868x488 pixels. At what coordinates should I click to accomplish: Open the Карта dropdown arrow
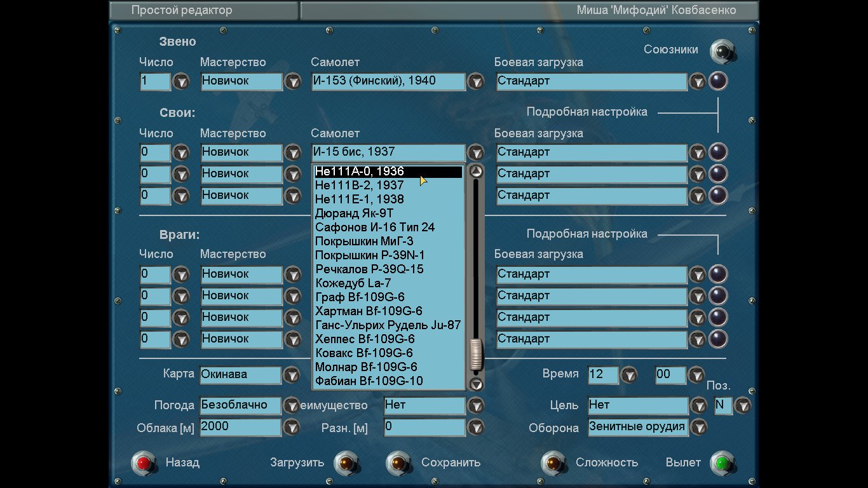(291, 375)
